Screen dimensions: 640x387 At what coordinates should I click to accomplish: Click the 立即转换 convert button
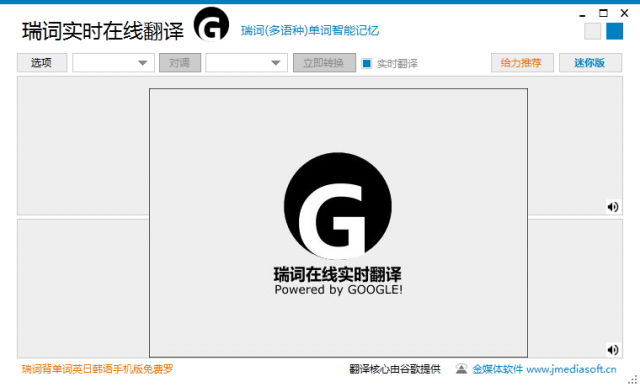[324, 63]
